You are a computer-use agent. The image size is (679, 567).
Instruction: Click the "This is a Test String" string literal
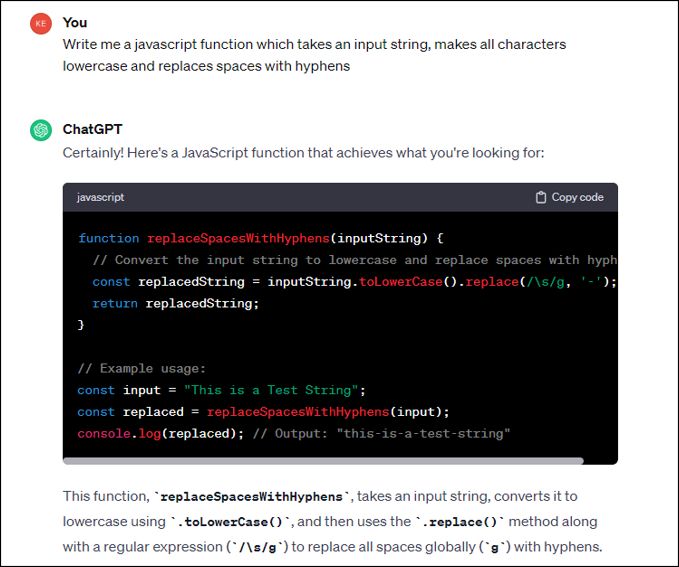tap(271, 390)
